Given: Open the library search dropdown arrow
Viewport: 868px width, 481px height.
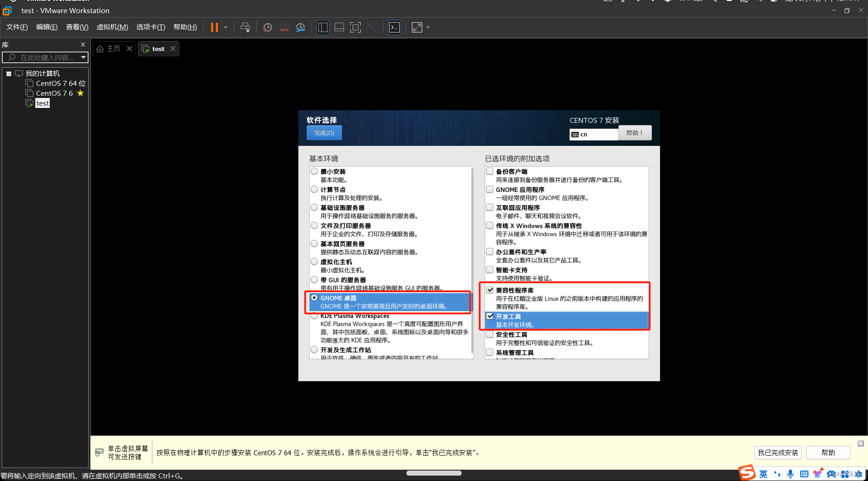Looking at the screenshot, I should [83, 57].
